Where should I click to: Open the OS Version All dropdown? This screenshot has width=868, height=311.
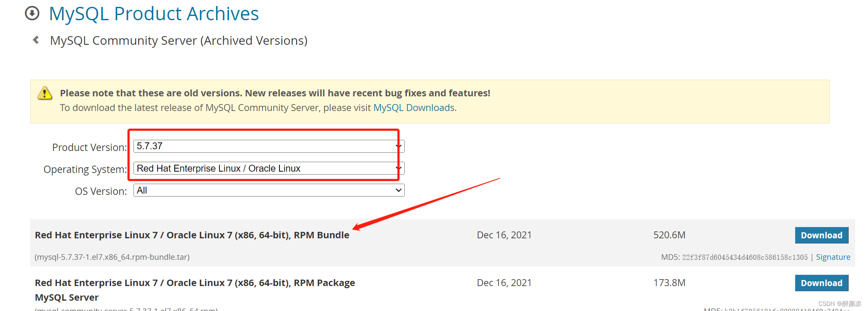pyautogui.click(x=269, y=190)
